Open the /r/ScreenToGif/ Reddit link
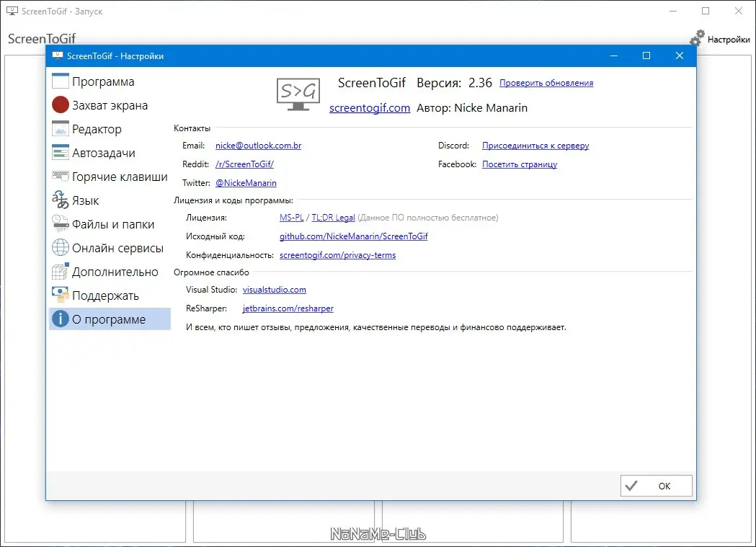The height and width of the screenshot is (547, 756). tap(244, 164)
